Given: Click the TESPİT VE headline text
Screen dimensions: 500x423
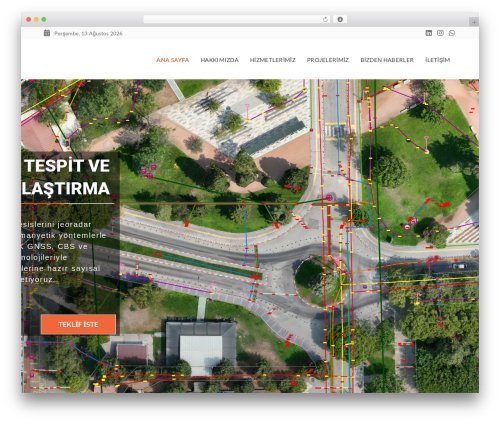Looking at the screenshot, I should pos(67,166).
